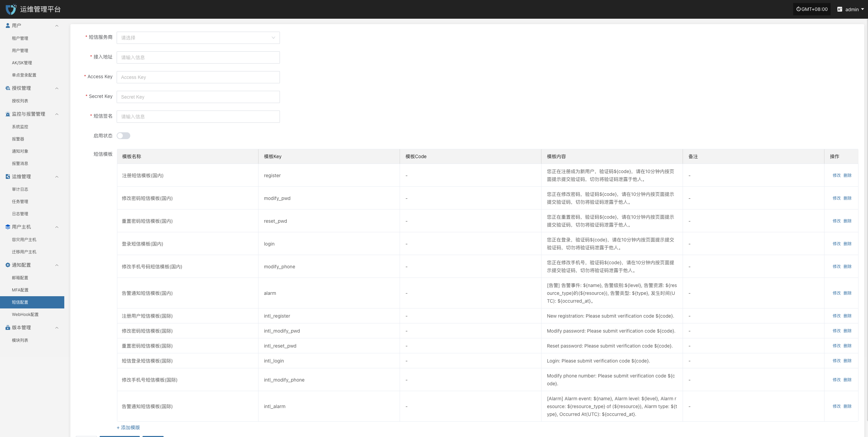The height and width of the screenshot is (437, 868).
Task: Select the active 短信配置 menu item
Action: 32,302
